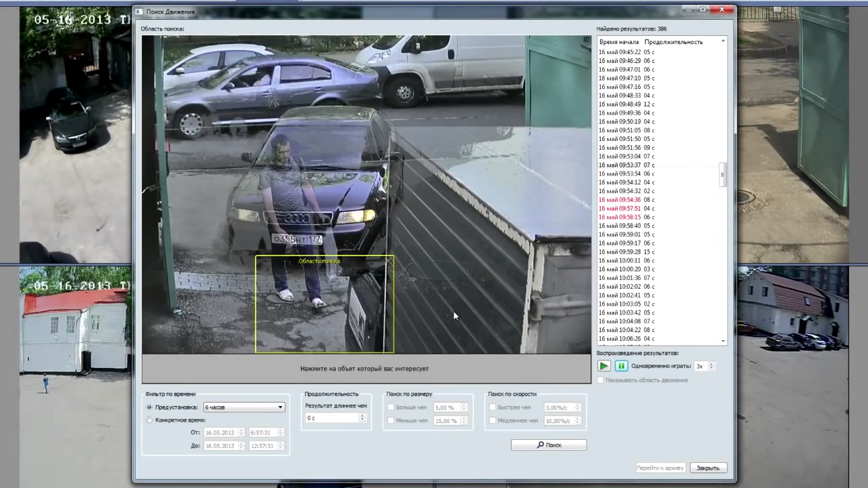Image resolution: width=868 pixels, height=488 pixels.
Task: Click the results list scrollbar thumb
Action: 723,175
